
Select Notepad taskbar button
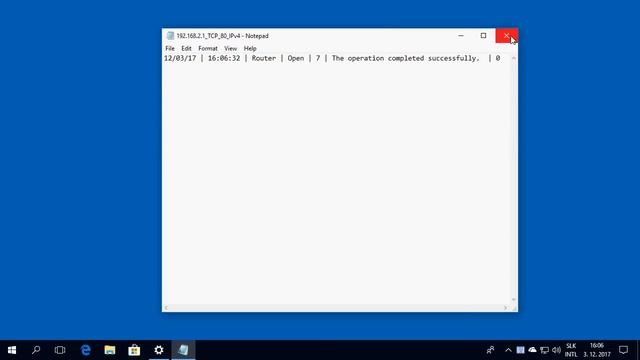tap(183, 350)
